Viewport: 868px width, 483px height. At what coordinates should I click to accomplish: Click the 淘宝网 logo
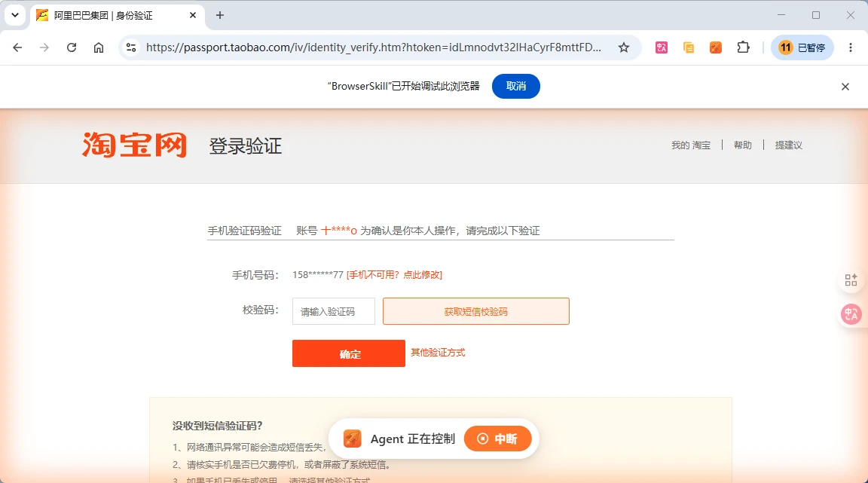point(135,145)
